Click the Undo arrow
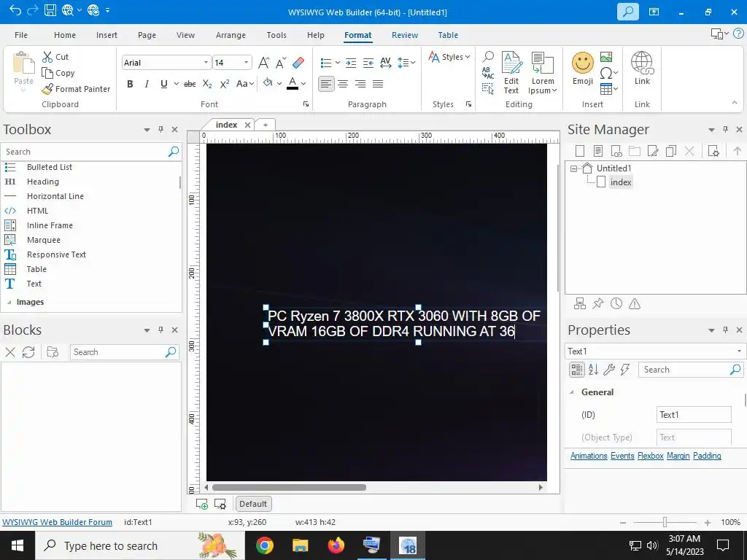The width and height of the screenshot is (747, 560). coord(15,10)
